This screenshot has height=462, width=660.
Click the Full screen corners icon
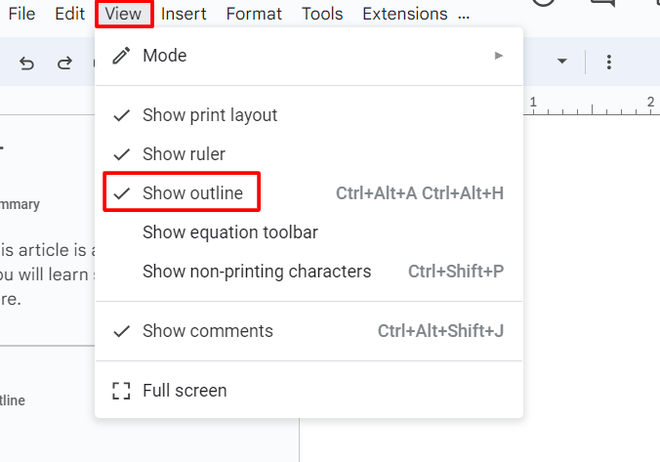pyautogui.click(x=121, y=391)
